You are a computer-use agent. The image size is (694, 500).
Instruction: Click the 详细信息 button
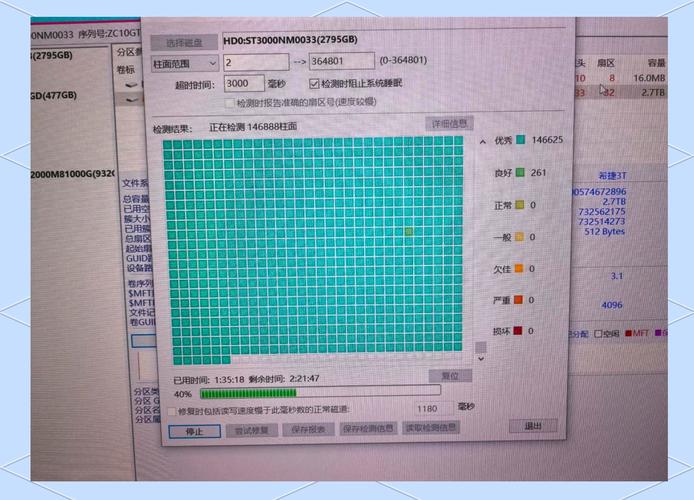coord(450,124)
